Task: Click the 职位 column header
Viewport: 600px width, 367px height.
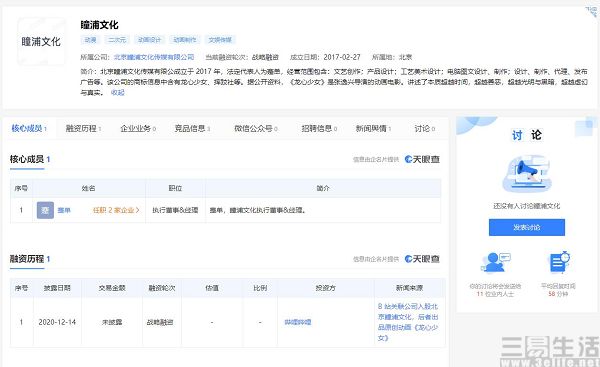Action: click(x=175, y=188)
